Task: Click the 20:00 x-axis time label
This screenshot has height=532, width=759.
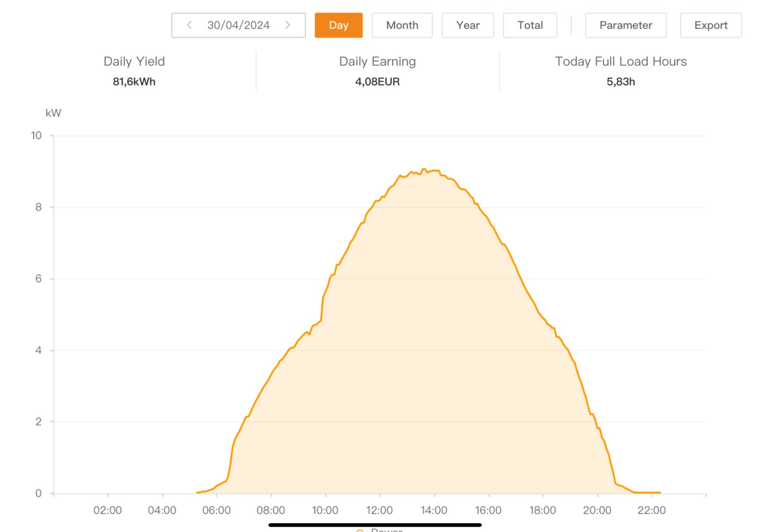Action: pyautogui.click(x=597, y=510)
